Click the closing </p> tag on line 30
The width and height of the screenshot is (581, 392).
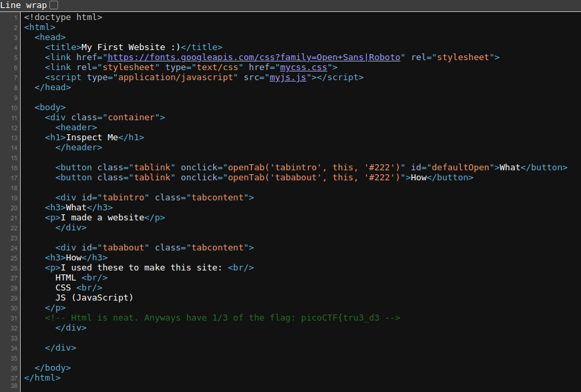[55, 308]
